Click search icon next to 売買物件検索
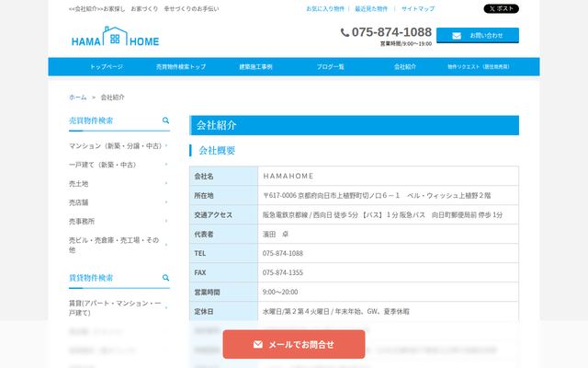The height and width of the screenshot is (368, 588). [165, 121]
